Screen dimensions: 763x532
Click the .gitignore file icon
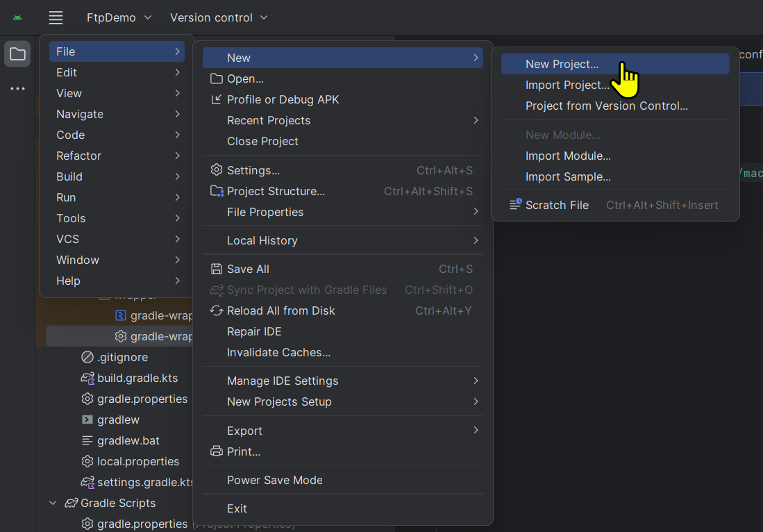[x=87, y=357]
